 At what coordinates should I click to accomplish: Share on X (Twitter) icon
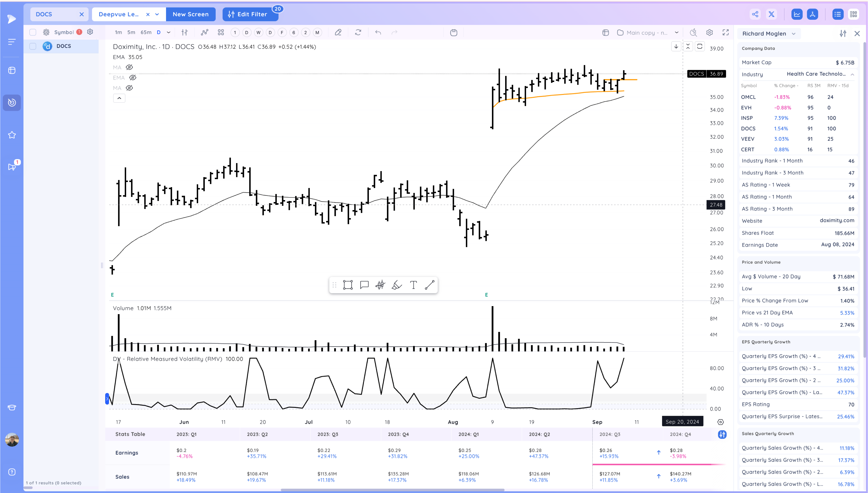(x=771, y=14)
